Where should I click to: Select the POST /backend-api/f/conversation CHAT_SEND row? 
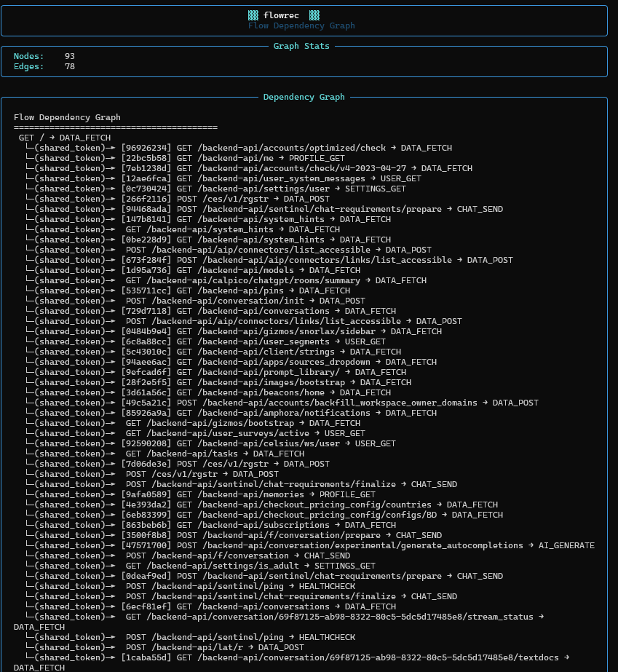click(x=188, y=556)
